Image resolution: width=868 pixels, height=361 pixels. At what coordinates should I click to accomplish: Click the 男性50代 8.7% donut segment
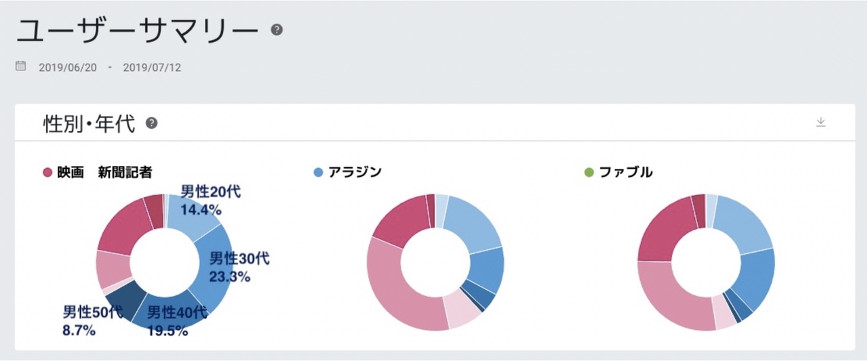click(x=124, y=298)
